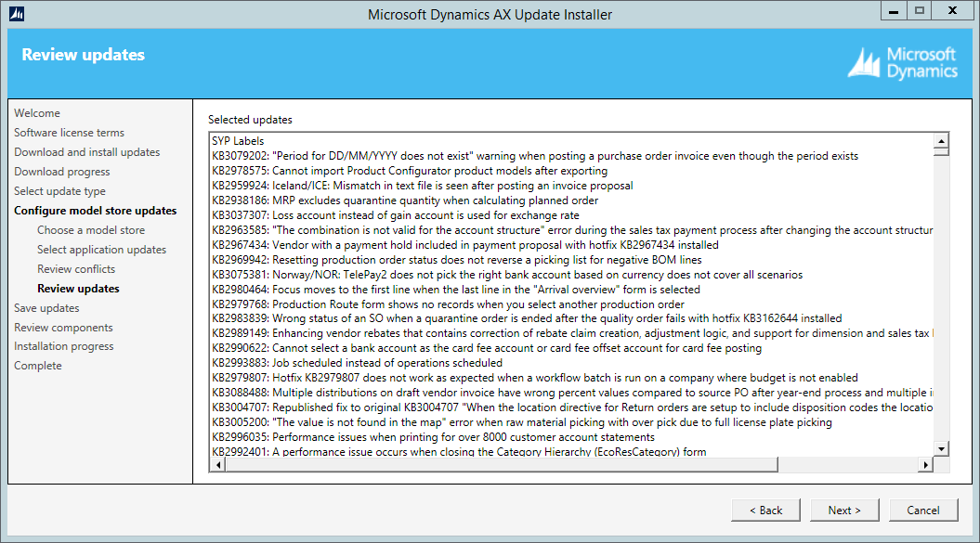Click the horizontal scrollbar left arrow
The width and height of the screenshot is (980, 543).
pos(217,464)
